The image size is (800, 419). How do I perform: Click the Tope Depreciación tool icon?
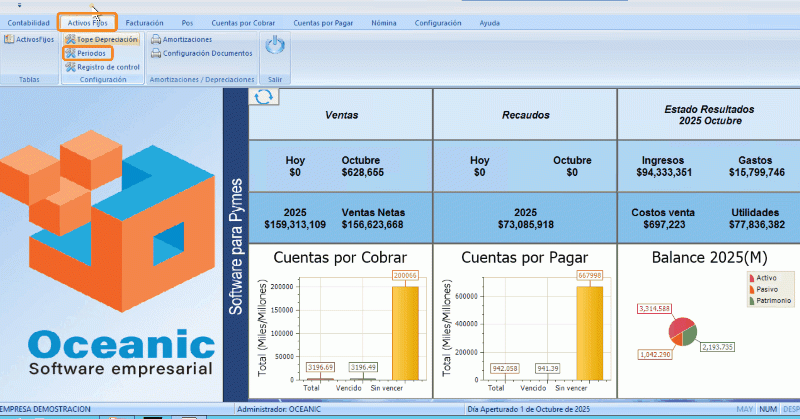coord(70,39)
